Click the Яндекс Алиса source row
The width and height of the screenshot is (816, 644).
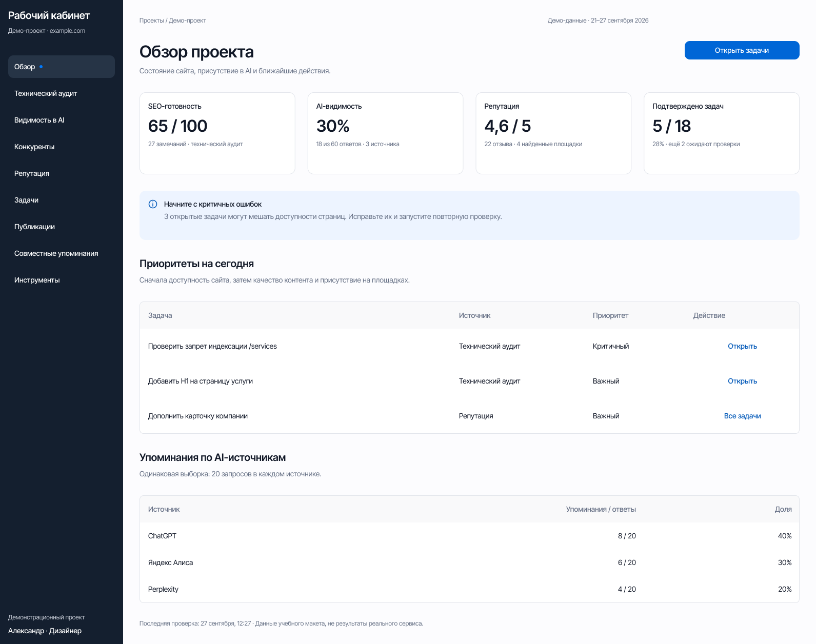[x=469, y=562]
